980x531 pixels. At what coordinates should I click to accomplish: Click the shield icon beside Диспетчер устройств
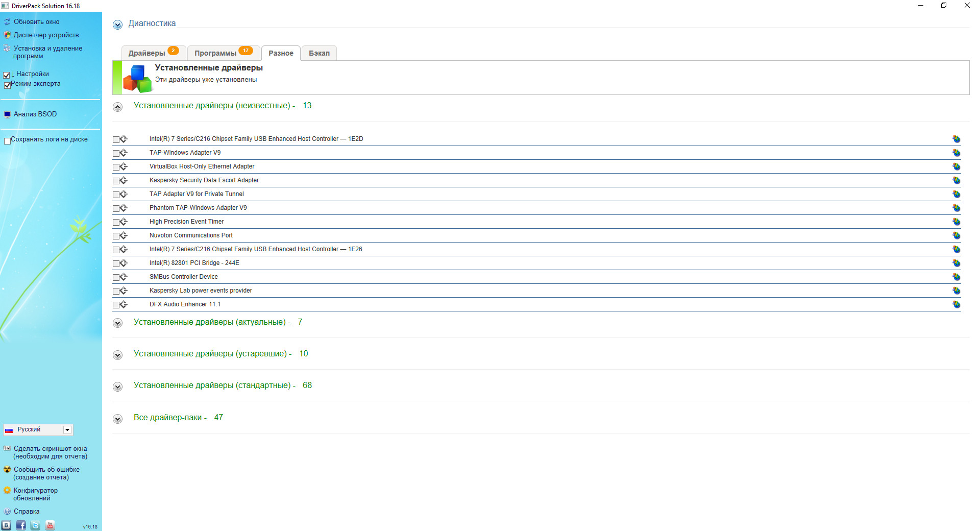7,35
